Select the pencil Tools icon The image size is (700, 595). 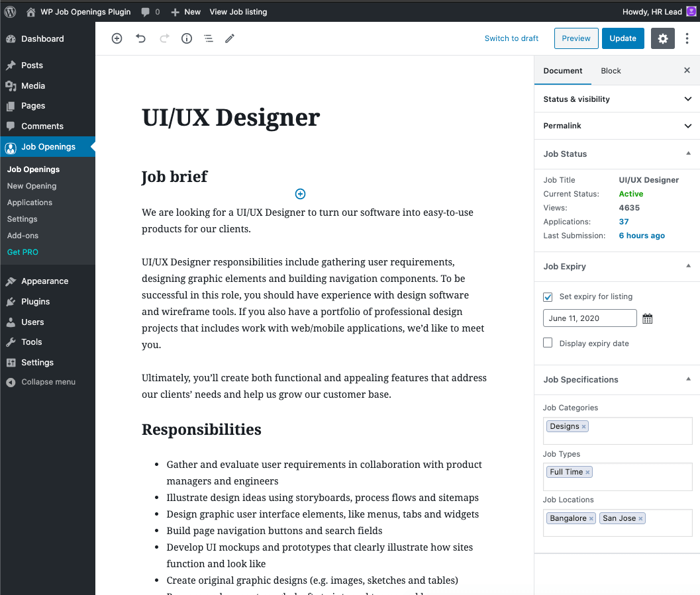tap(229, 38)
